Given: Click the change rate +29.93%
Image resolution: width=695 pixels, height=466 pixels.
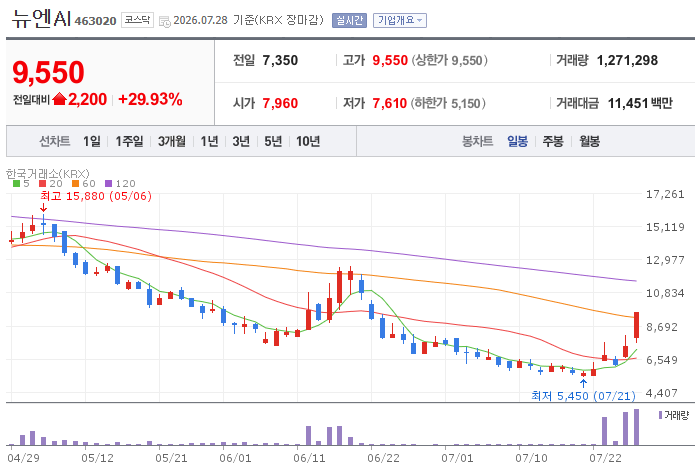Looking at the screenshot, I should tap(150, 99).
